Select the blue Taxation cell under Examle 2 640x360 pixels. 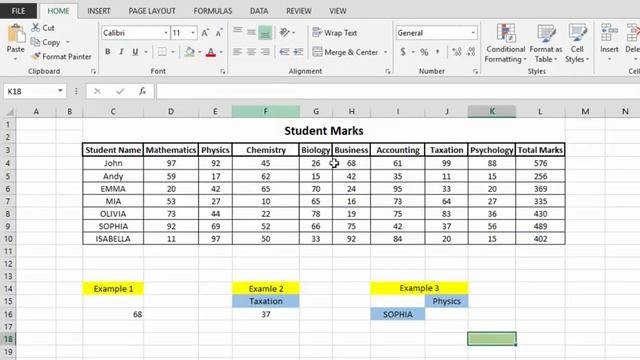tap(266, 301)
